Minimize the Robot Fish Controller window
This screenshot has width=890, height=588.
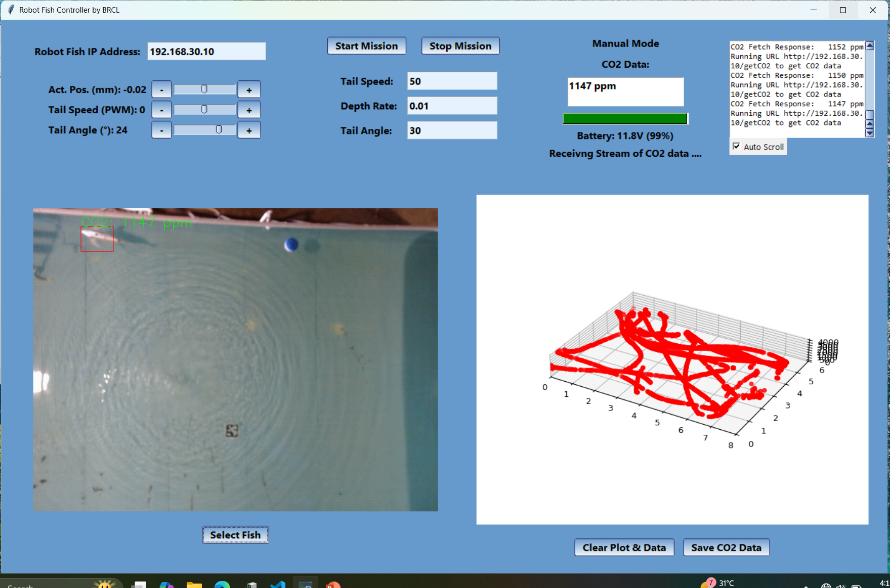tap(814, 10)
